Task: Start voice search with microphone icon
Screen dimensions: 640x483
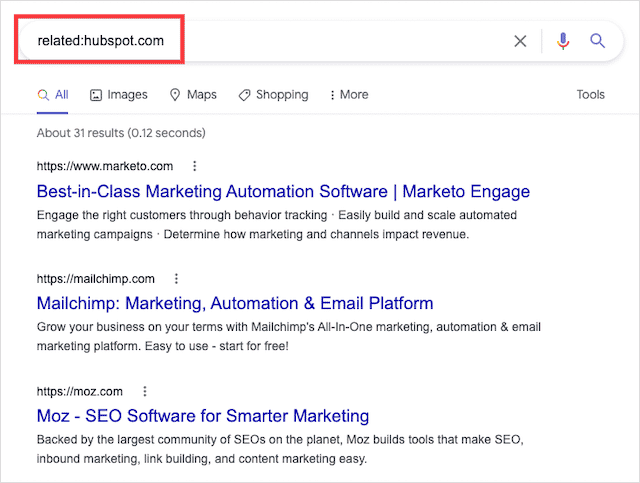Action: pos(563,41)
